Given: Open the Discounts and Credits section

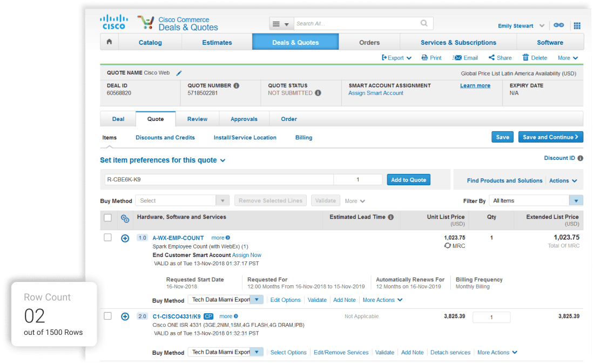Looking at the screenshot, I should [x=165, y=137].
